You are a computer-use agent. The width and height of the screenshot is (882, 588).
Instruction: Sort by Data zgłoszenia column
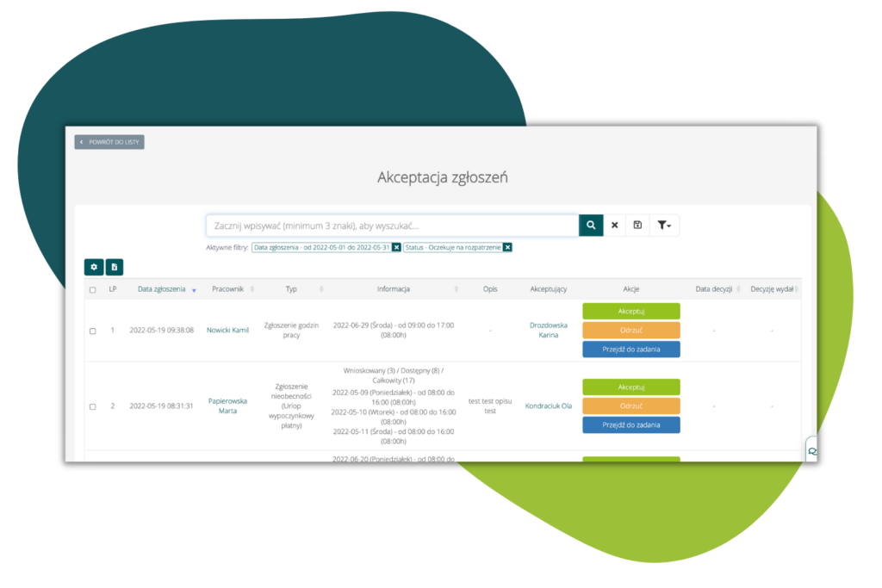[x=162, y=289]
